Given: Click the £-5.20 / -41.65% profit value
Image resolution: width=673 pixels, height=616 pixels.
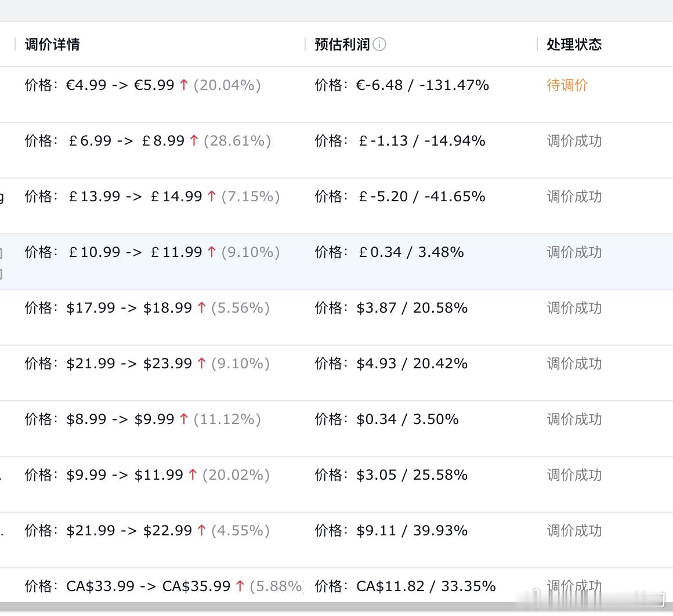Looking at the screenshot, I should click(x=421, y=196).
